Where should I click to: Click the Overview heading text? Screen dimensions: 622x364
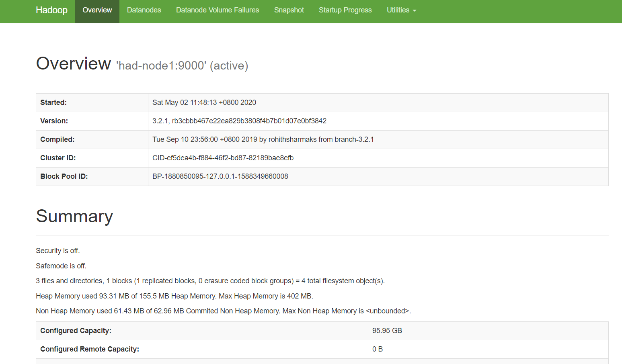click(x=73, y=63)
